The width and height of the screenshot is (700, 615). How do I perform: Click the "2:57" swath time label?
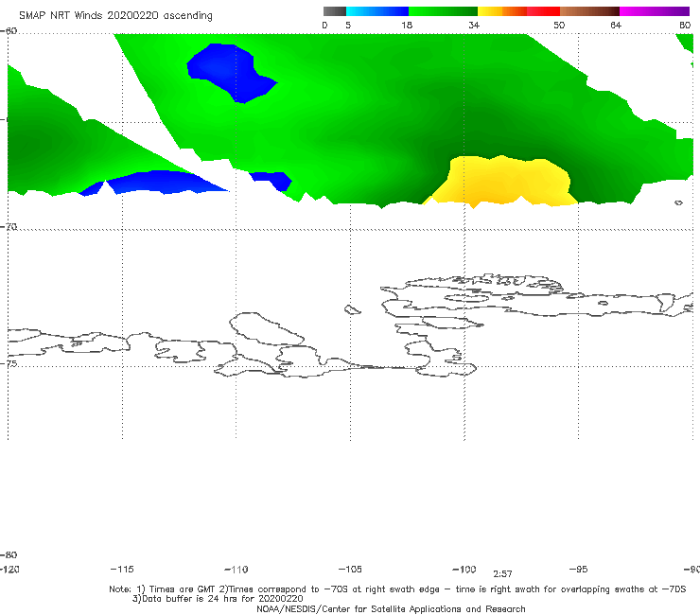502,574
